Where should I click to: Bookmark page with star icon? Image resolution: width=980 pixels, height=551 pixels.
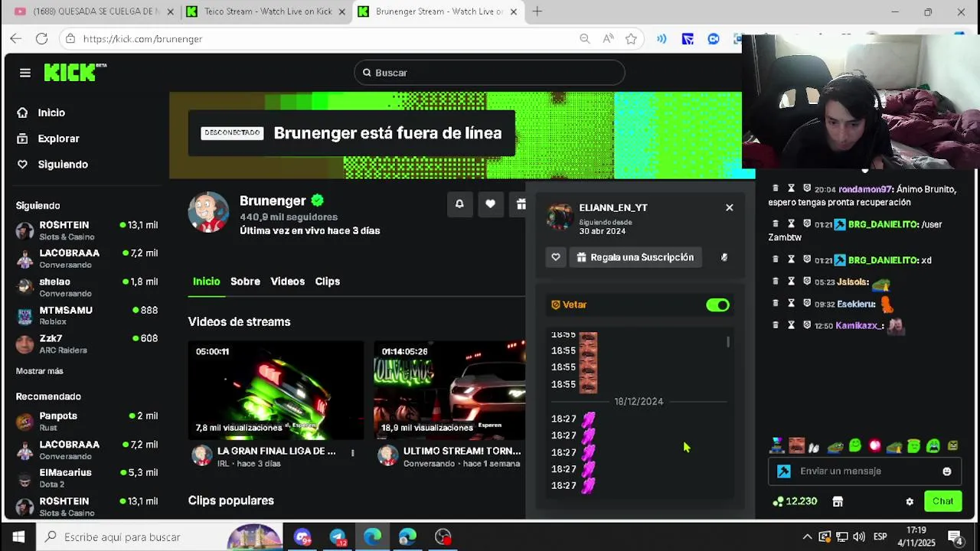click(631, 38)
